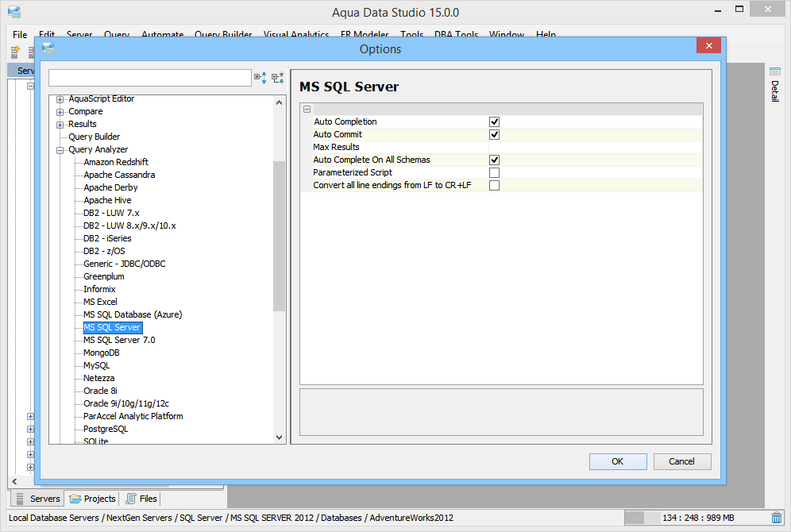Image resolution: width=791 pixels, height=532 pixels.
Task: Collapse the property group in MS SQL Server panel
Action: click(307, 109)
